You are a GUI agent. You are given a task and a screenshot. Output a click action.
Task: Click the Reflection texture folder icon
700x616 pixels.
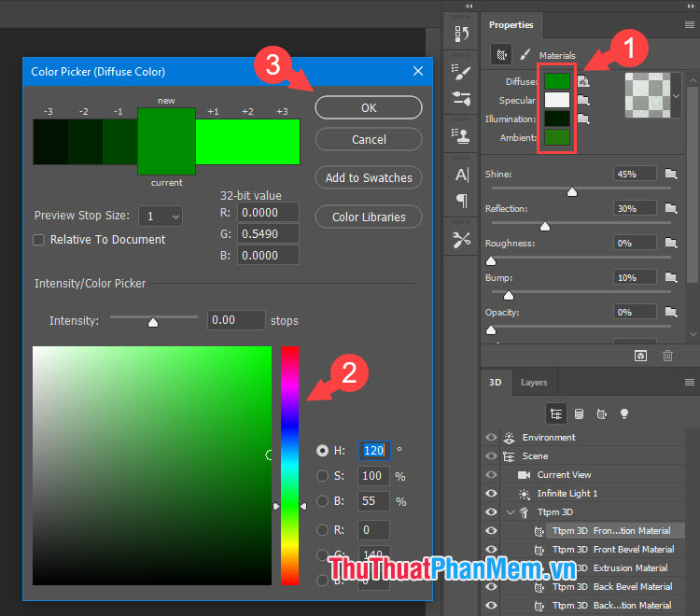coord(671,207)
